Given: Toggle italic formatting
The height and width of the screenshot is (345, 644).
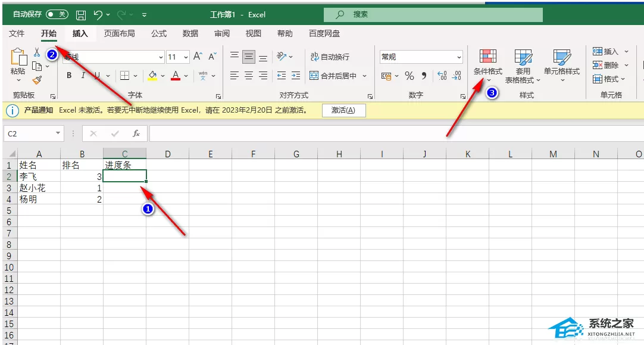Looking at the screenshot, I should (x=83, y=75).
